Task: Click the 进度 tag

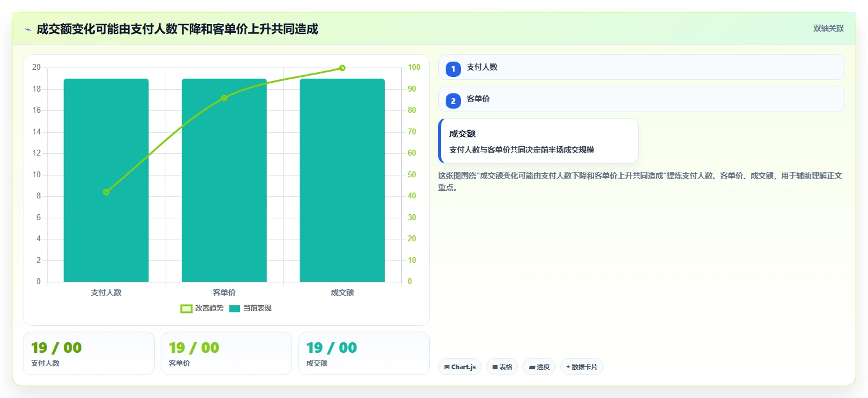Action: coord(538,367)
